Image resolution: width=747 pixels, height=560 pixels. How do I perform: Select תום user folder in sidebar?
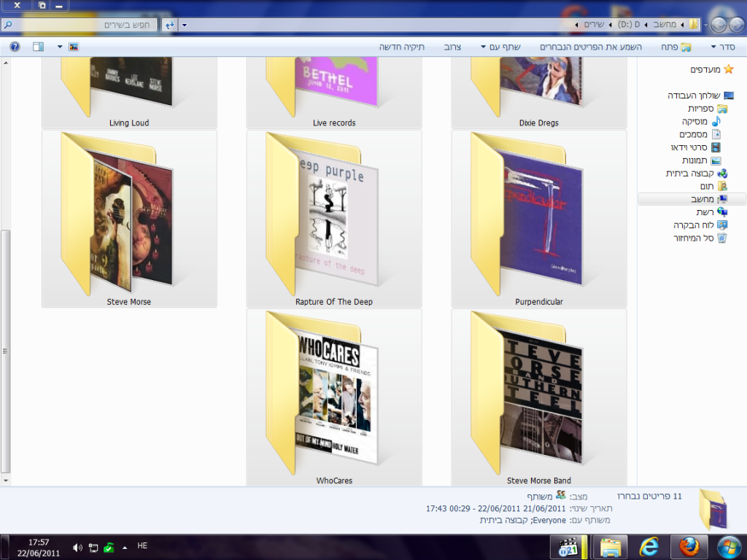coord(713,186)
